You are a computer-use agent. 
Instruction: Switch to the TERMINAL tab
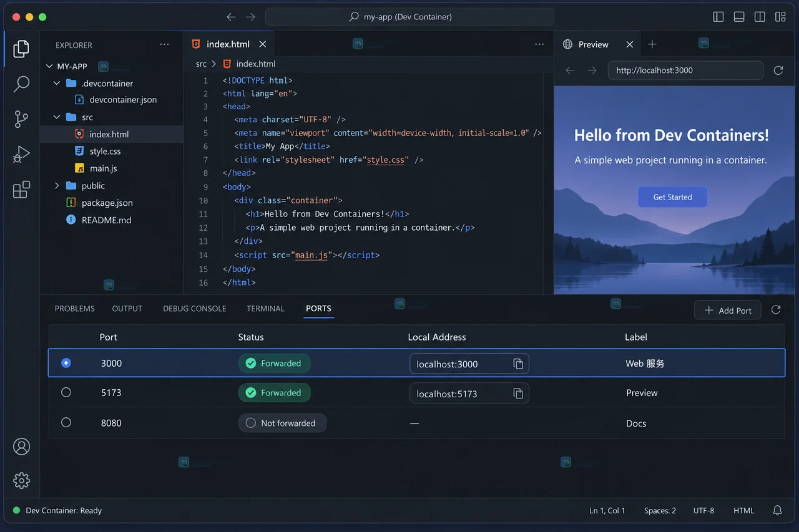(265, 309)
